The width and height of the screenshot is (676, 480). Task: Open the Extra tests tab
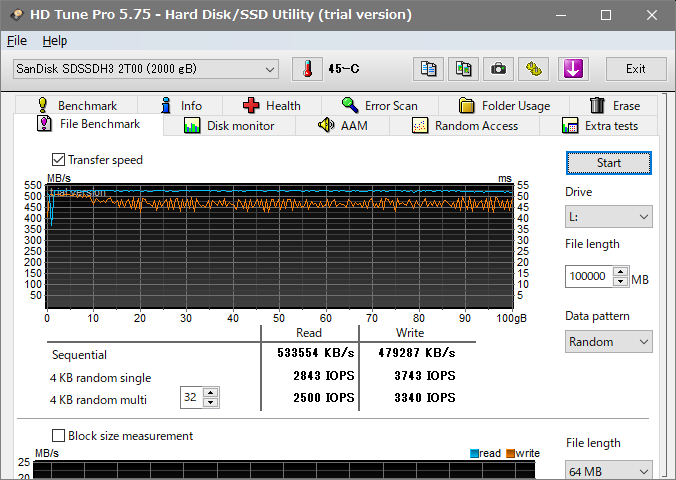(599, 126)
